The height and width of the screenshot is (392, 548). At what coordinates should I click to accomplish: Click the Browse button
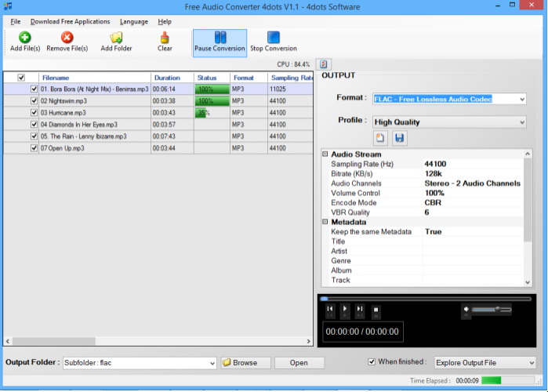tap(245, 363)
